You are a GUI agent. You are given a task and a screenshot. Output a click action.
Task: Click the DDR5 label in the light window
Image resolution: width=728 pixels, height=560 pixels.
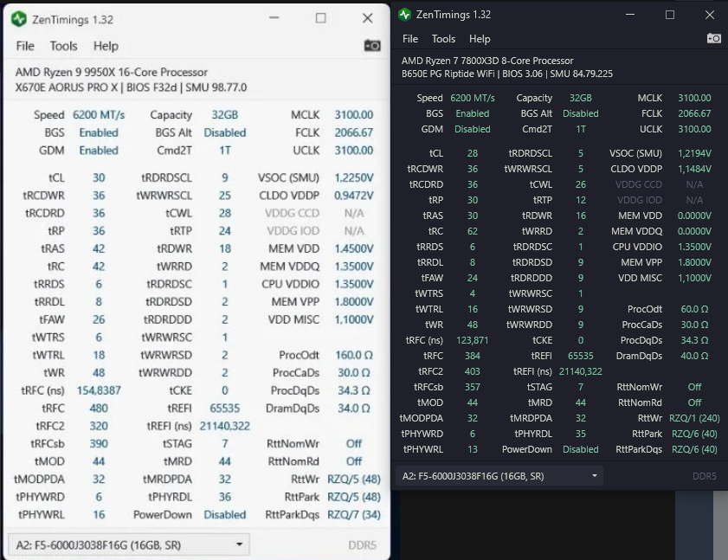click(x=362, y=545)
